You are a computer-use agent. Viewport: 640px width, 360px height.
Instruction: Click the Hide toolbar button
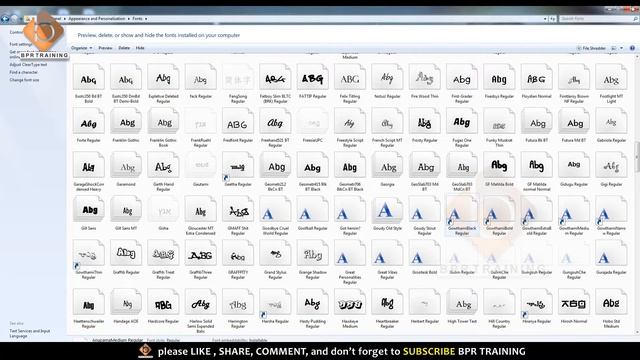pos(140,48)
